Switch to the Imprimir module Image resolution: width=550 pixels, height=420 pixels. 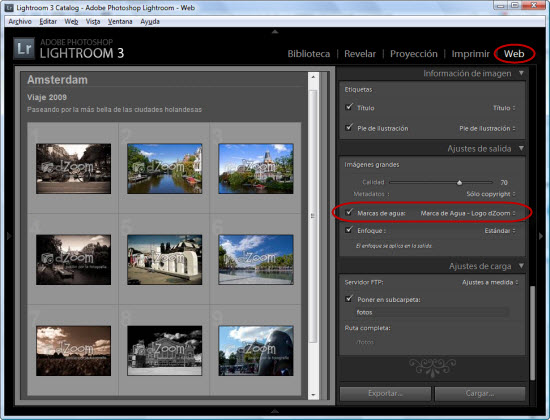point(470,54)
